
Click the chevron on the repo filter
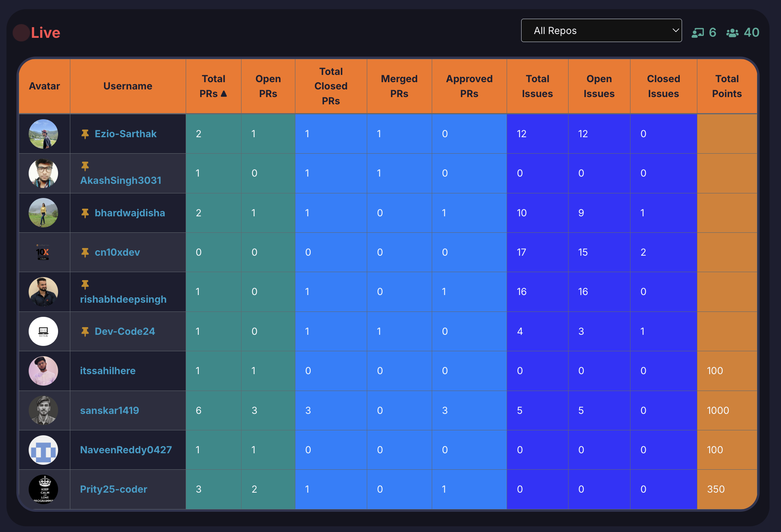pos(674,30)
